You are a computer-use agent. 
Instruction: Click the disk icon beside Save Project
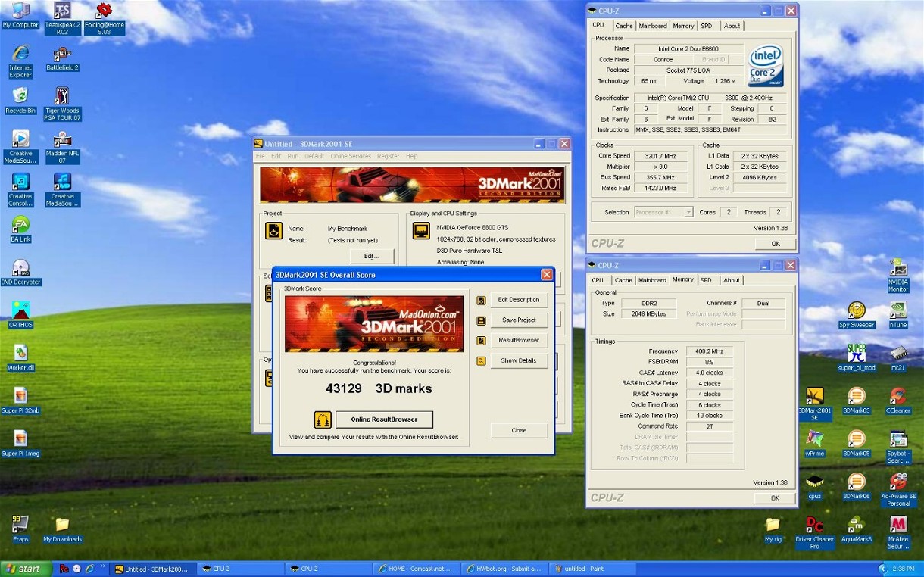tap(481, 320)
